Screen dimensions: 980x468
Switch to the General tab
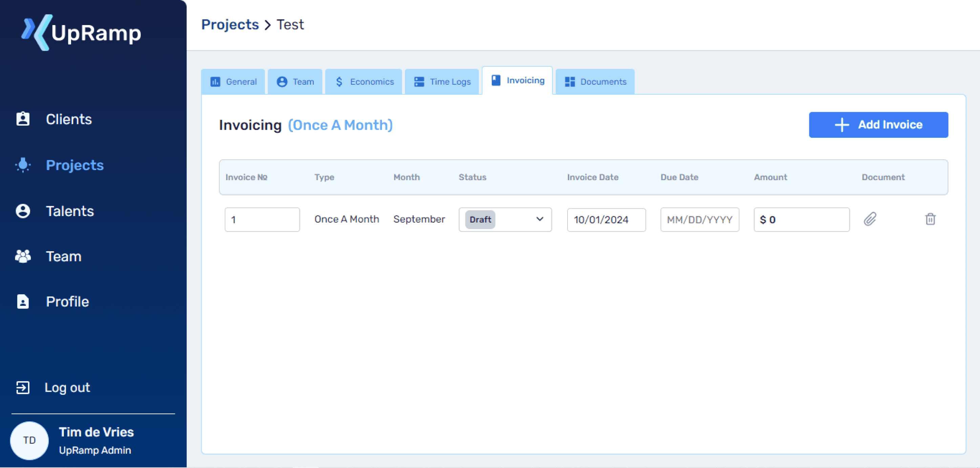(x=233, y=82)
